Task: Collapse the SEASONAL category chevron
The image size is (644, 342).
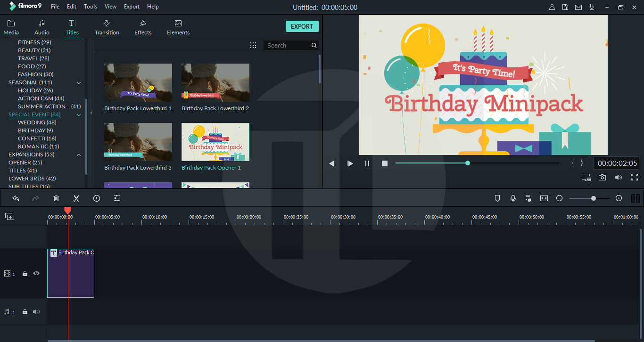Action: coord(79,82)
